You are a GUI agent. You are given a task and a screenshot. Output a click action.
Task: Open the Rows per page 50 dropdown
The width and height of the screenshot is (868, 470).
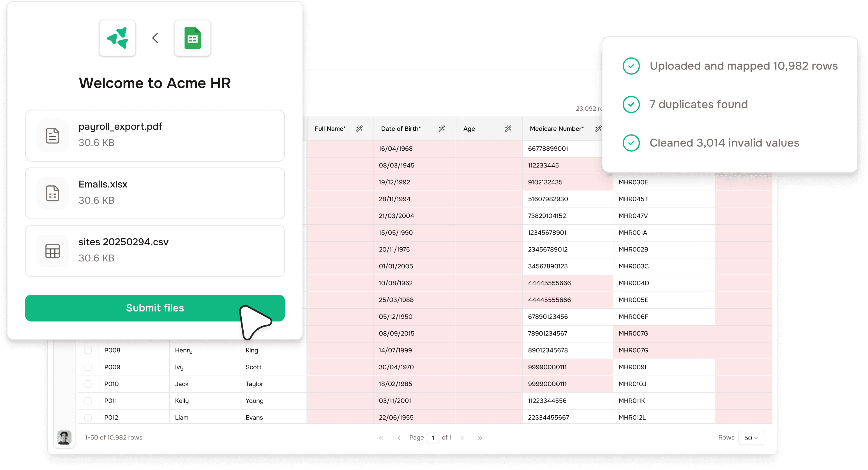pos(752,438)
